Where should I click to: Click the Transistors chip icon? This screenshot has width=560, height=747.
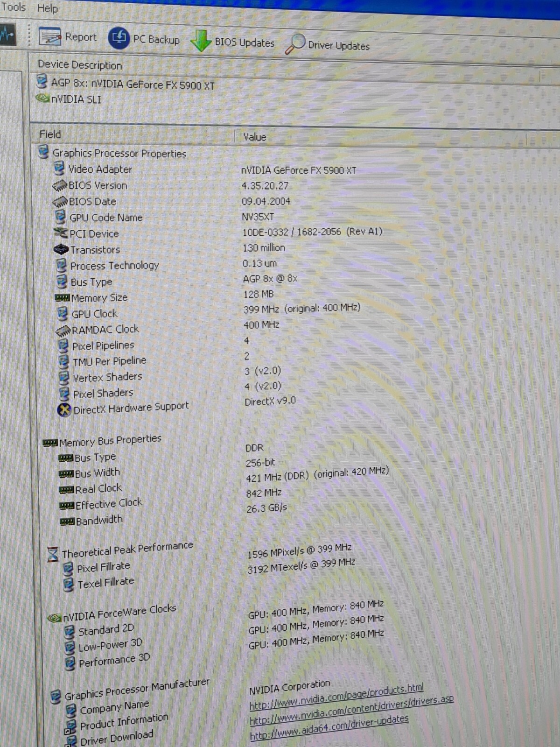click(61, 249)
